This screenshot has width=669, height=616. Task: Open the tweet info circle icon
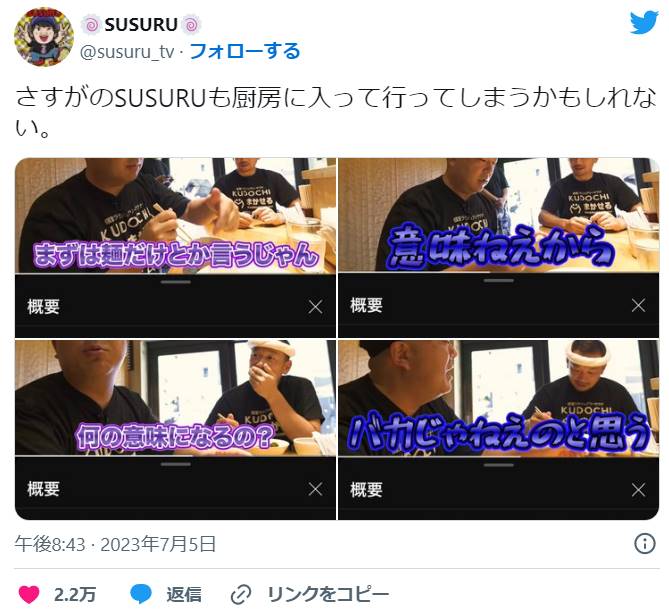(645, 543)
